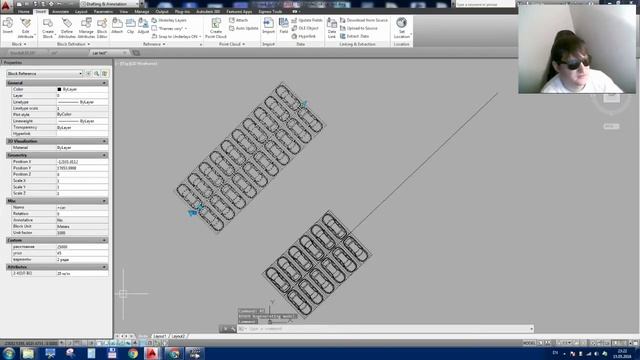Insert a Field

click(284, 26)
